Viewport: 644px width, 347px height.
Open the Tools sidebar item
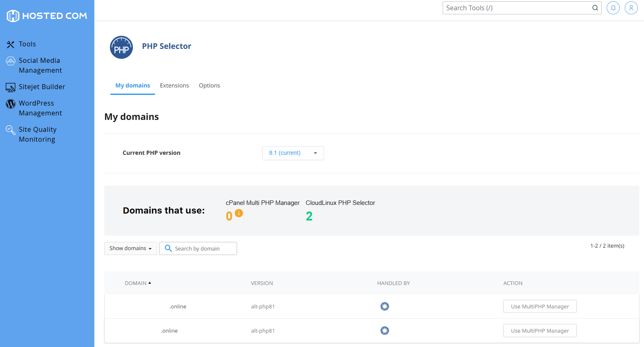point(27,44)
